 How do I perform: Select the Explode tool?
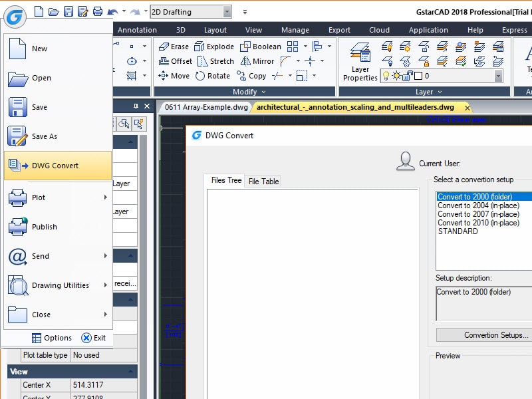214,47
